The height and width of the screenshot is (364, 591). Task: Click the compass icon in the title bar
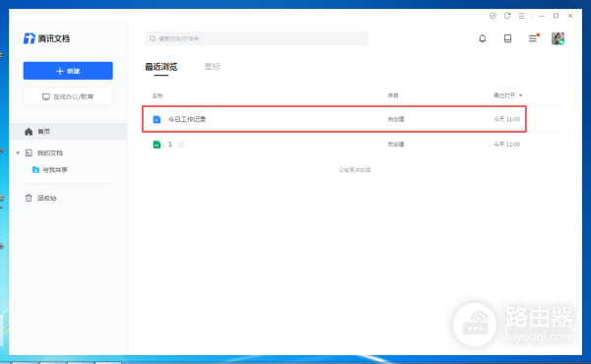point(492,16)
